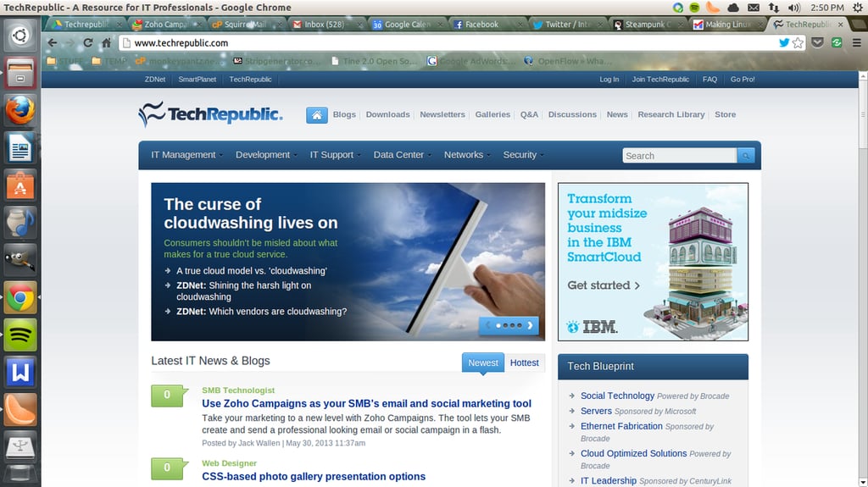868x487 pixels.
Task: Open the Downloads section in top navigation
Action: 387,114
